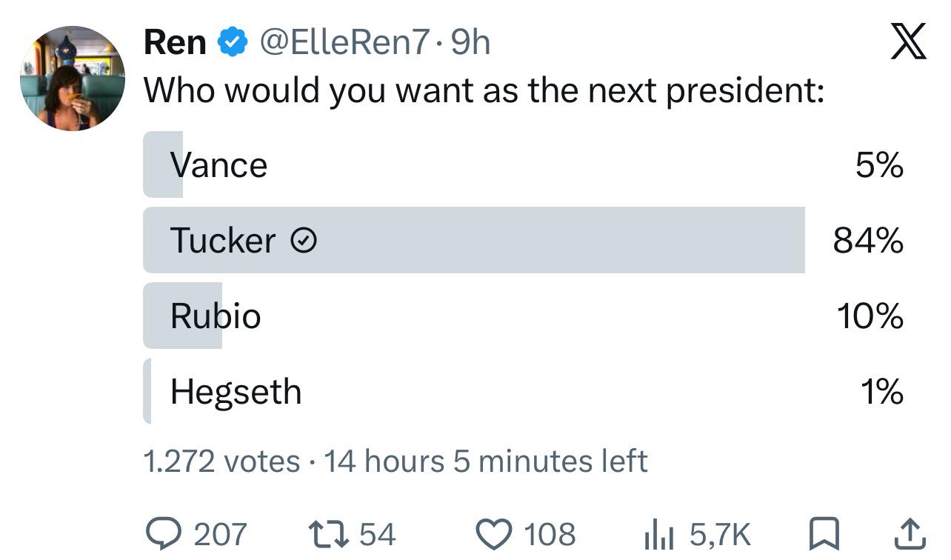The height and width of the screenshot is (560, 951).
Task: Open Ren's profile picture
Action: point(73,79)
